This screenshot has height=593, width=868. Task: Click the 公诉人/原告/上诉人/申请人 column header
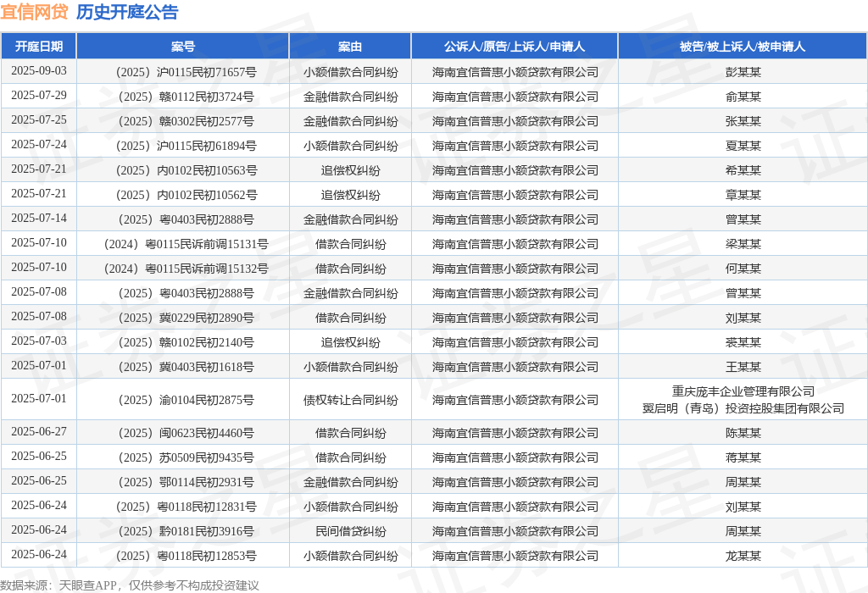[x=515, y=47]
